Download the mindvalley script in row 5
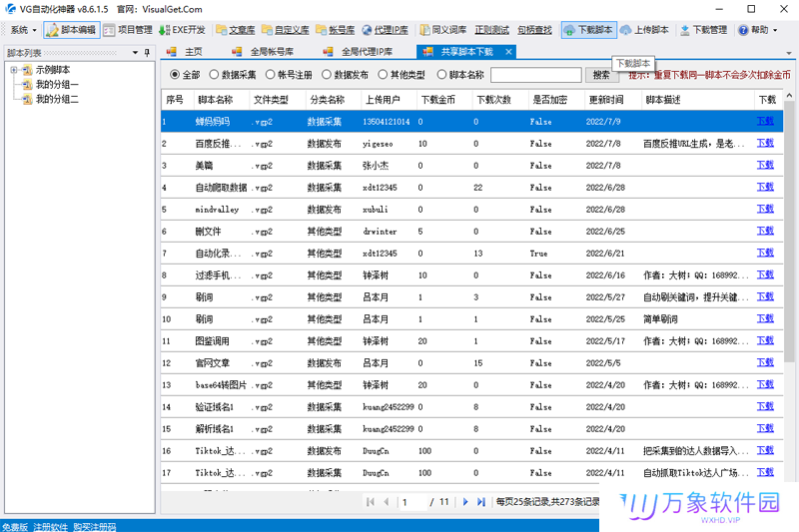Screen dimensions: 799x532 (765, 209)
